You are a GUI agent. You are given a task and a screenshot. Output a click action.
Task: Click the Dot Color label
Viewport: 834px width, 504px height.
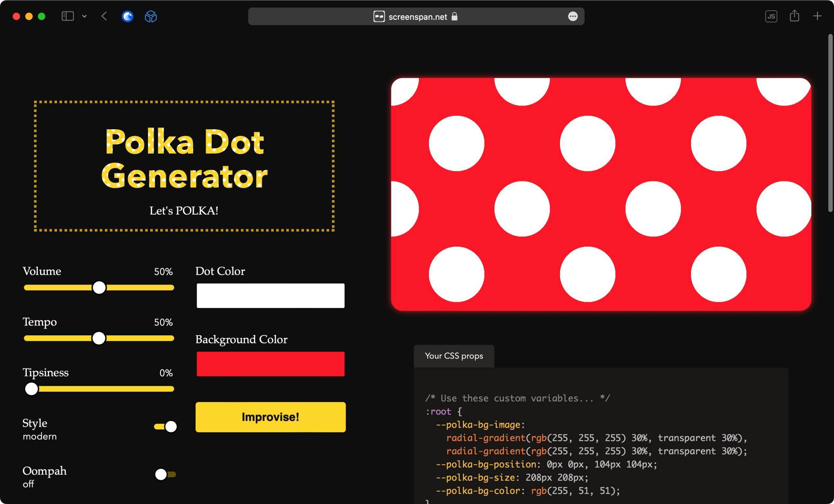(220, 271)
